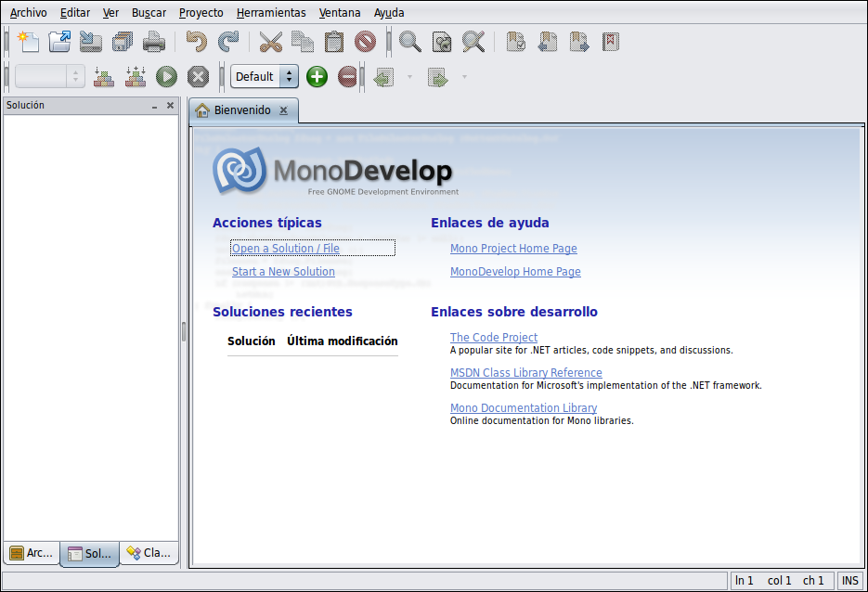
Task: Open the empty configuration combo box
Action: pyautogui.click(x=50, y=77)
